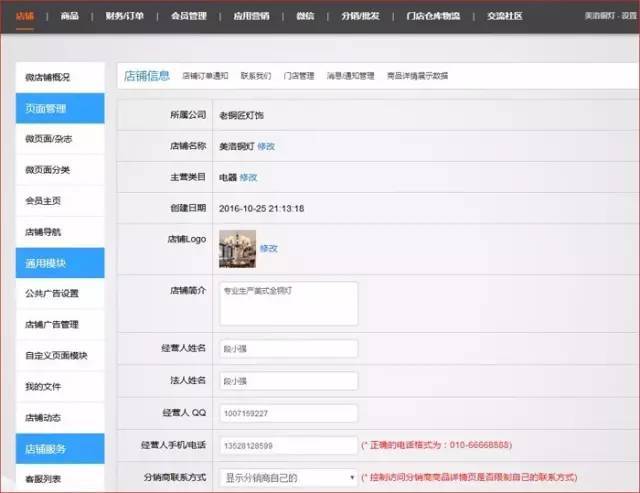Select 微店铺概况 in the sidebar
Viewport: 640px width, 493px height.
[60, 77]
